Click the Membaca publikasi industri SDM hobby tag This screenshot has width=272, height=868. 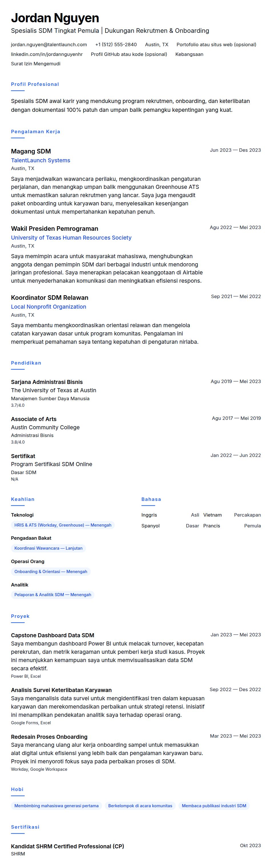[x=214, y=806]
